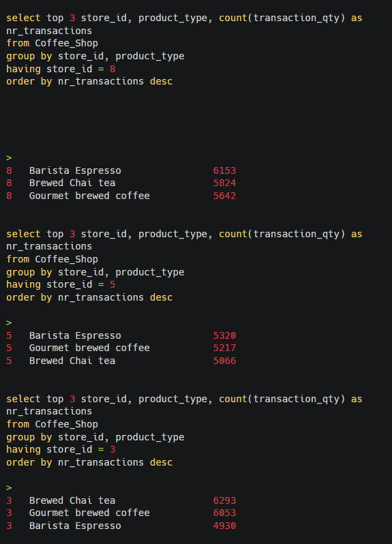This screenshot has height=544, width=392.
Task: Click Barista Espresso in store 8 results
Action: (x=75, y=170)
